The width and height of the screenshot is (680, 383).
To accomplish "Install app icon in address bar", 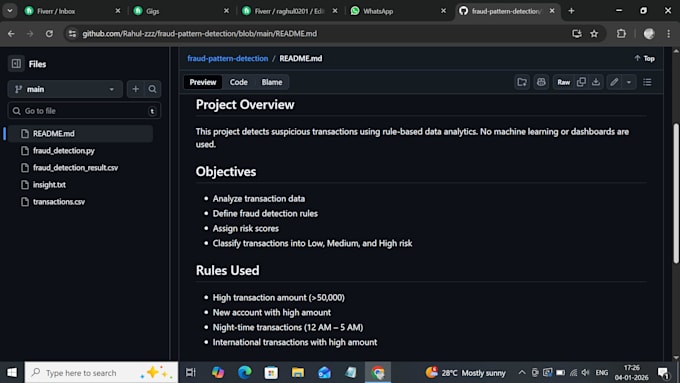I will point(576,33).
